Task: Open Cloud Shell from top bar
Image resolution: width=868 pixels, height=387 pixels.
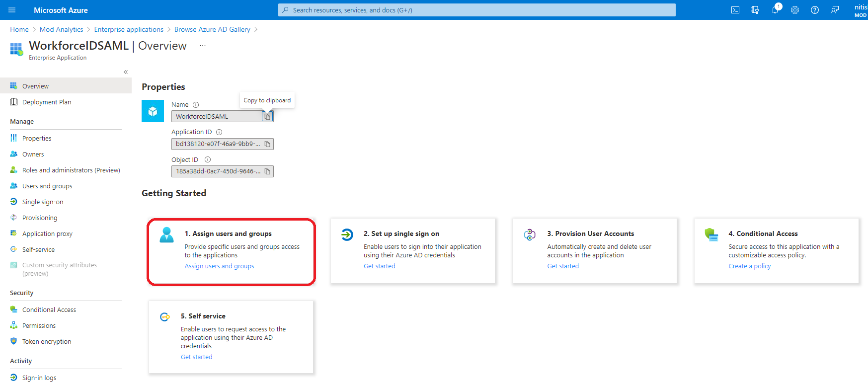Action: [x=735, y=10]
